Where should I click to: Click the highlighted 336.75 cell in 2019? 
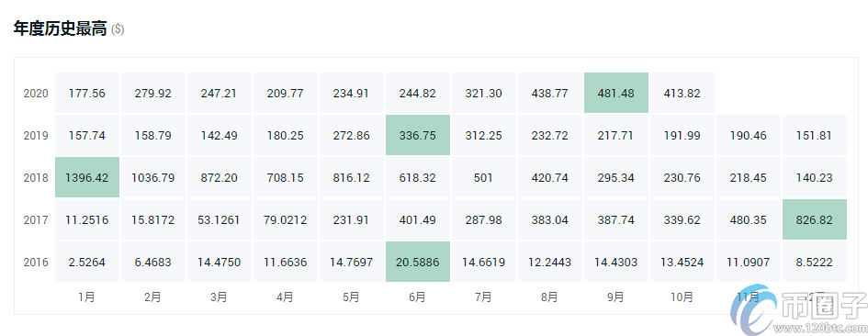(417, 136)
